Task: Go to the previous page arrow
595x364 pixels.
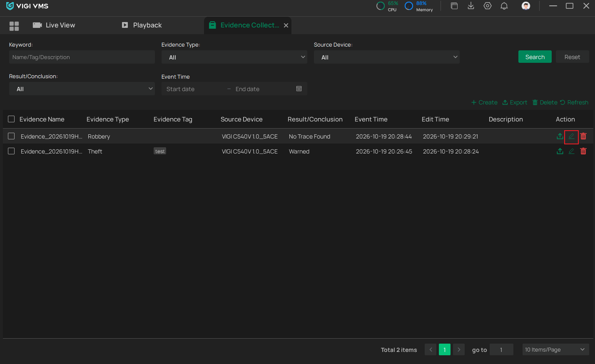Action: tap(431, 349)
